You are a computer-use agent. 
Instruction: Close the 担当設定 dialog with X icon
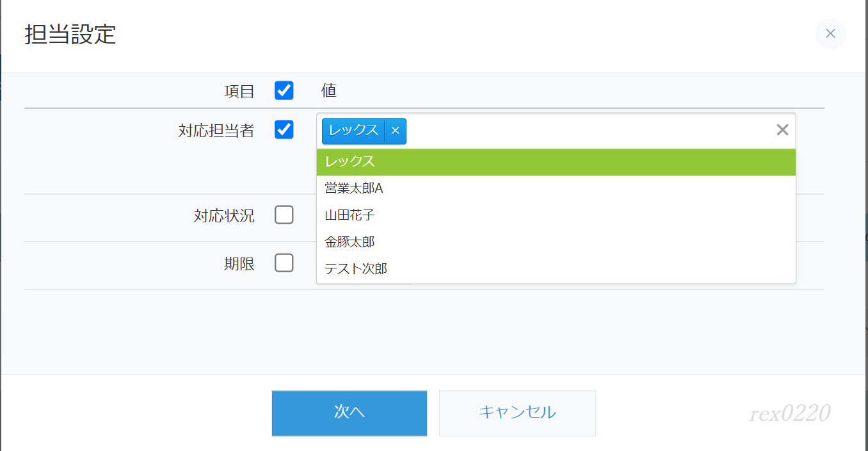pos(830,34)
